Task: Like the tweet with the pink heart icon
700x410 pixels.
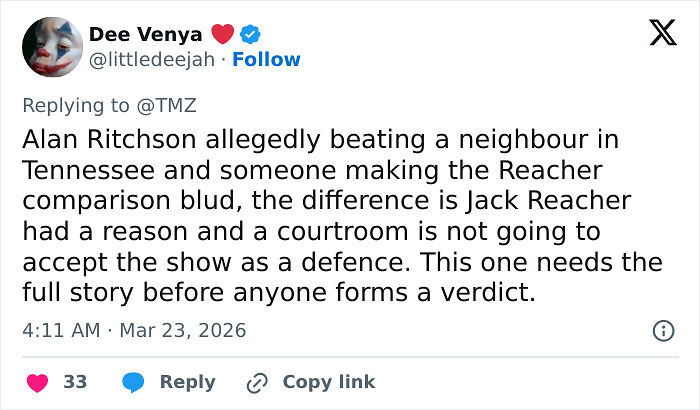Action: (37, 382)
